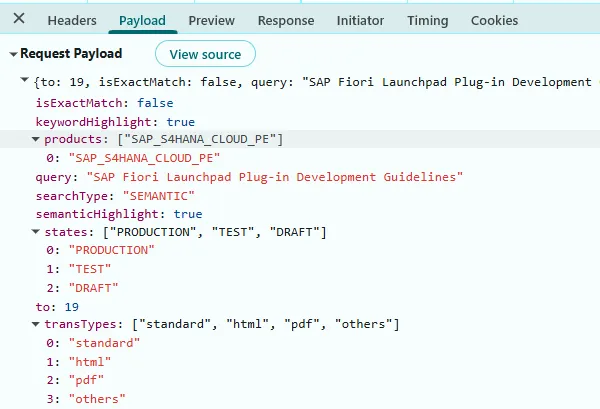Click the transTypes item 1: "html"

pyautogui.click(x=78, y=362)
